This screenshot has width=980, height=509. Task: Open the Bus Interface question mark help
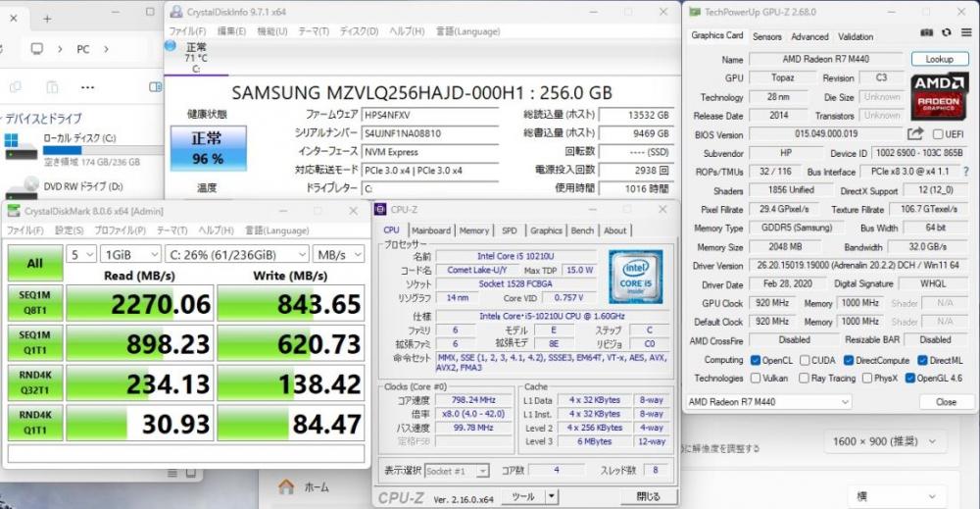pos(966,172)
